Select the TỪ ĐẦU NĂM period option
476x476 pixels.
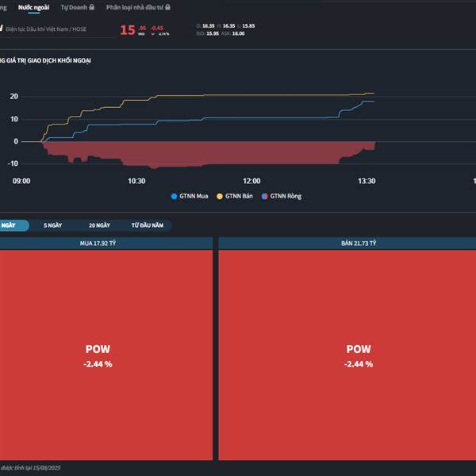(148, 225)
